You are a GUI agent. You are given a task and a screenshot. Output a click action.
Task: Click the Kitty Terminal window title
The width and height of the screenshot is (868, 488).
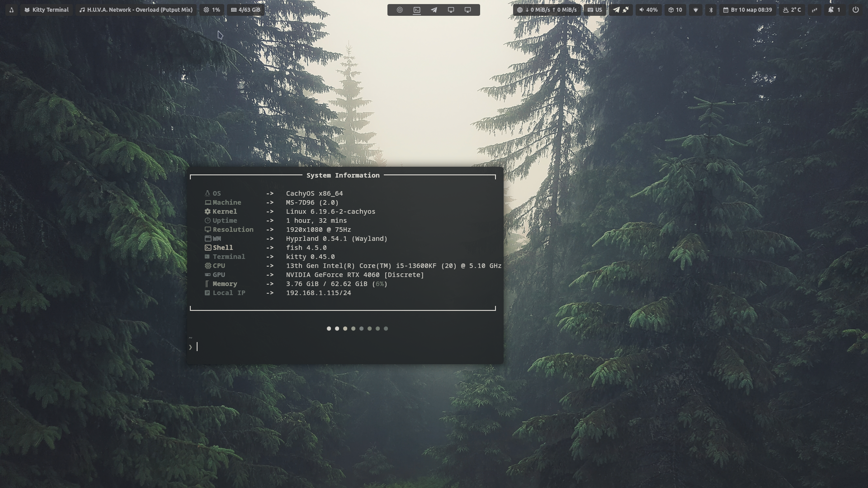pos(47,9)
